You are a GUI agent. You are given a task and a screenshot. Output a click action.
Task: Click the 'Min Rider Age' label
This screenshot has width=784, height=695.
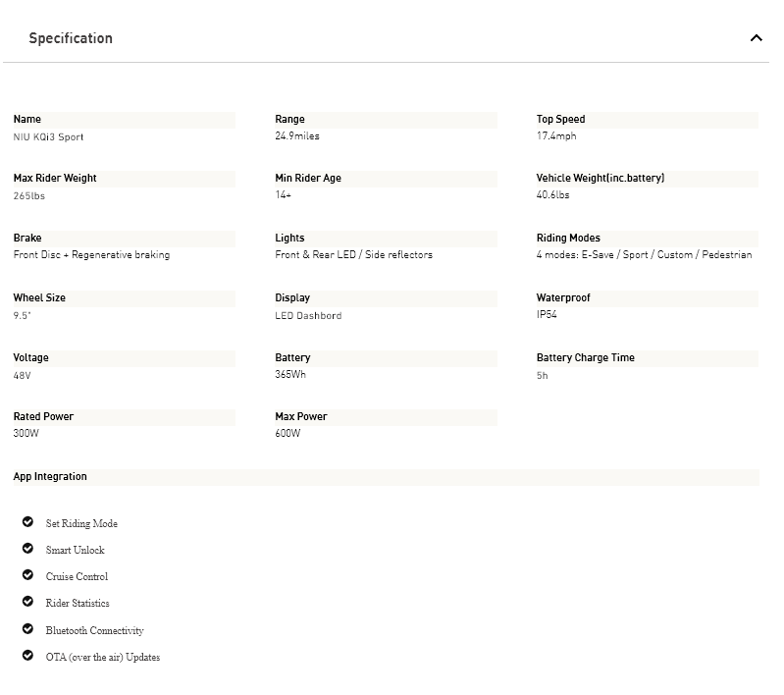pos(308,179)
